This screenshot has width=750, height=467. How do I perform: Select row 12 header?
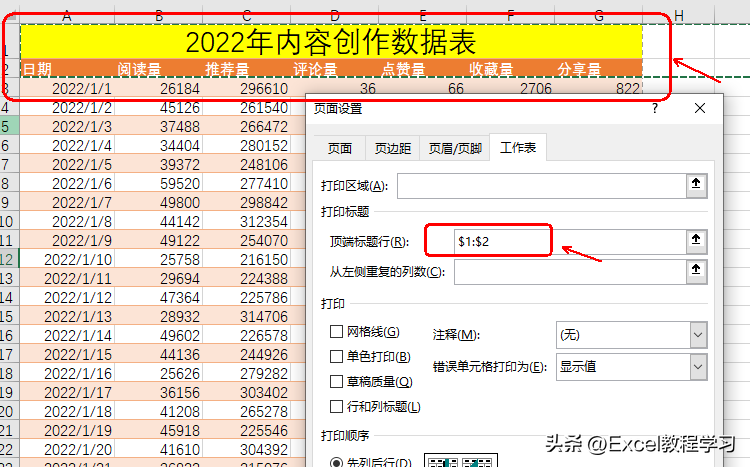click(x=9, y=259)
